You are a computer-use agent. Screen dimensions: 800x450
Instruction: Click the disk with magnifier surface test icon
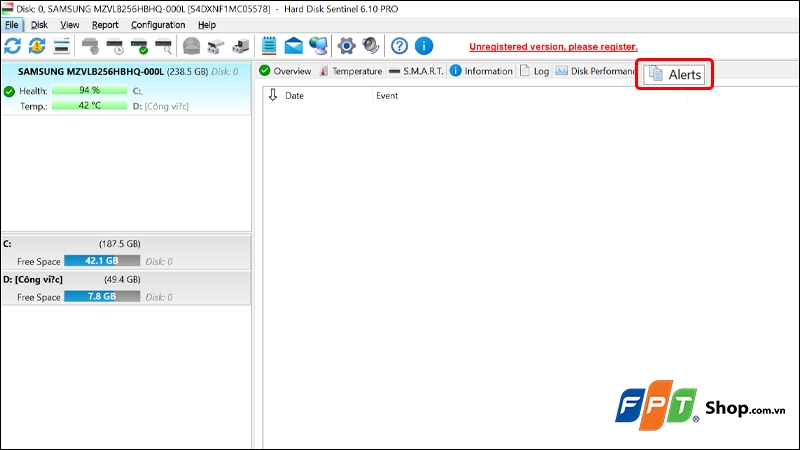click(164, 46)
